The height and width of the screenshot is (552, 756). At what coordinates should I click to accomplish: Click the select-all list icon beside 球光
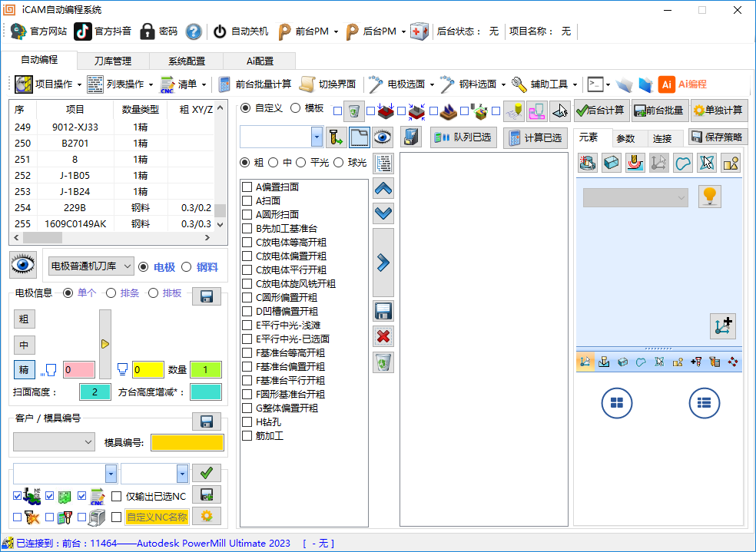click(383, 164)
